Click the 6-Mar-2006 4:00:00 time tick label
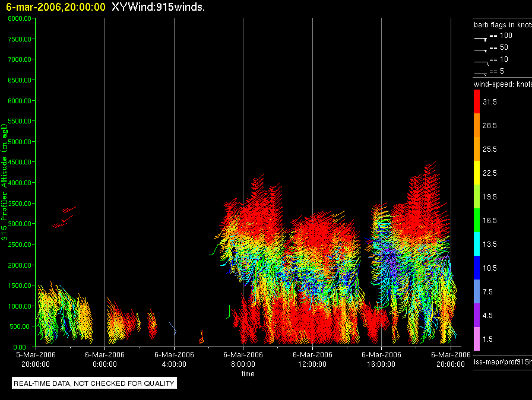The height and width of the screenshot is (400, 532). tap(174, 359)
